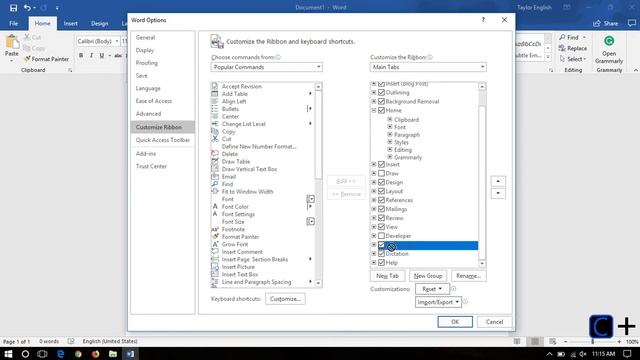Toggle the Background Removal checkbox
This screenshot has width=640, height=360.
click(381, 101)
